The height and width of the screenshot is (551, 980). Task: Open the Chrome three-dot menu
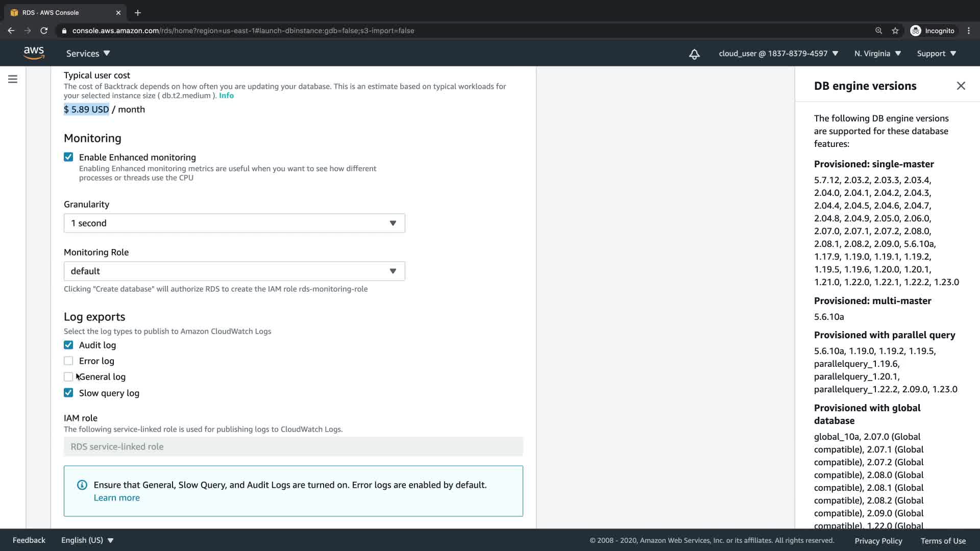tap(968, 31)
